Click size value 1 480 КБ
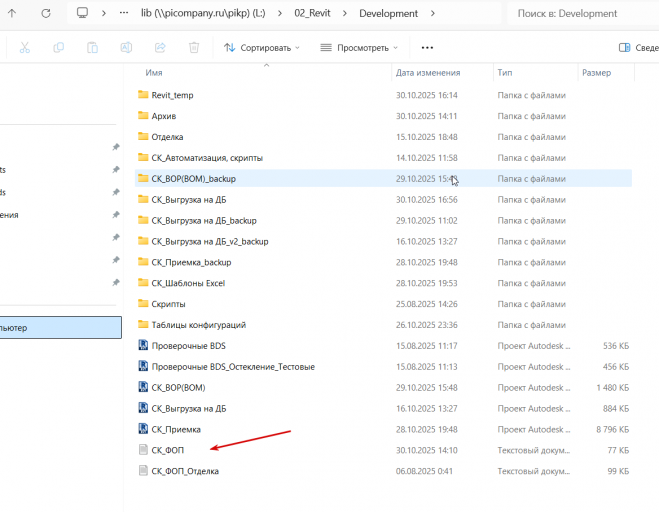This screenshot has width=659, height=512. (612, 388)
